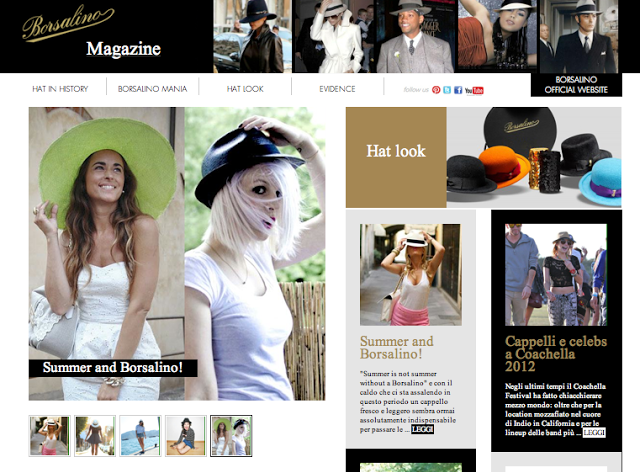The width and height of the screenshot is (640, 472).
Task: Click LEGGI under Summer and Borsalino article
Action: 422,429
